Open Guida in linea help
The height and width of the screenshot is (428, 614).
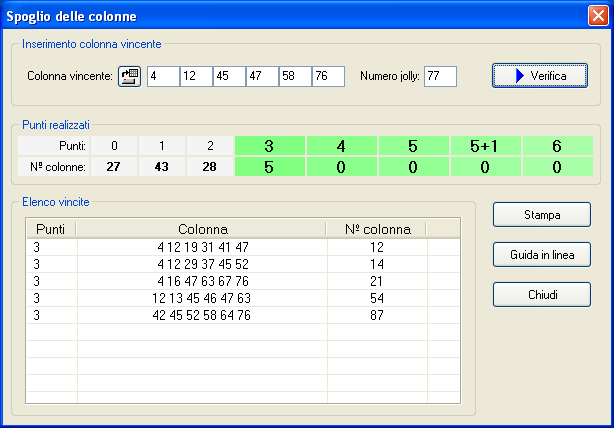pyautogui.click(x=542, y=255)
